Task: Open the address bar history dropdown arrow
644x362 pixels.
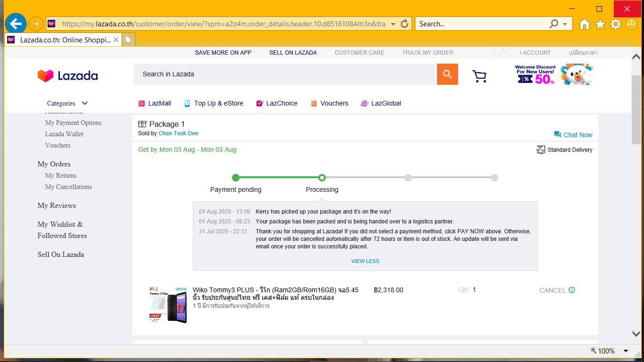Action: click(393, 24)
